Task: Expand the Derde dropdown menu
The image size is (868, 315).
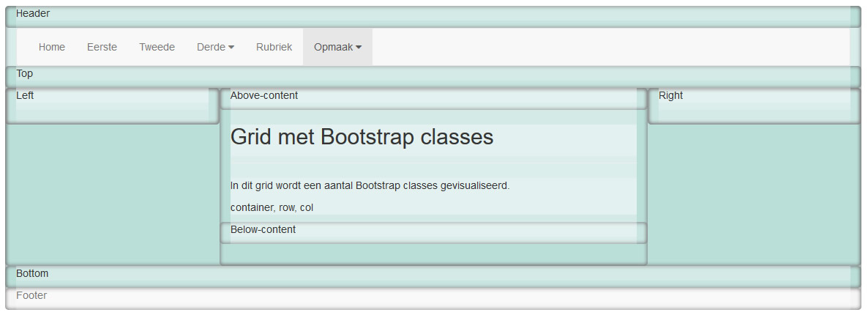Action: [215, 47]
